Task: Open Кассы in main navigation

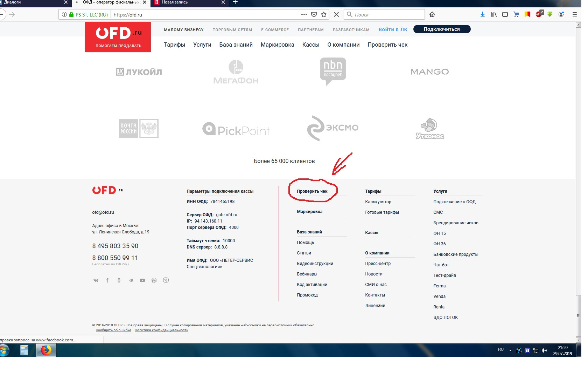Action: (x=311, y=45)
